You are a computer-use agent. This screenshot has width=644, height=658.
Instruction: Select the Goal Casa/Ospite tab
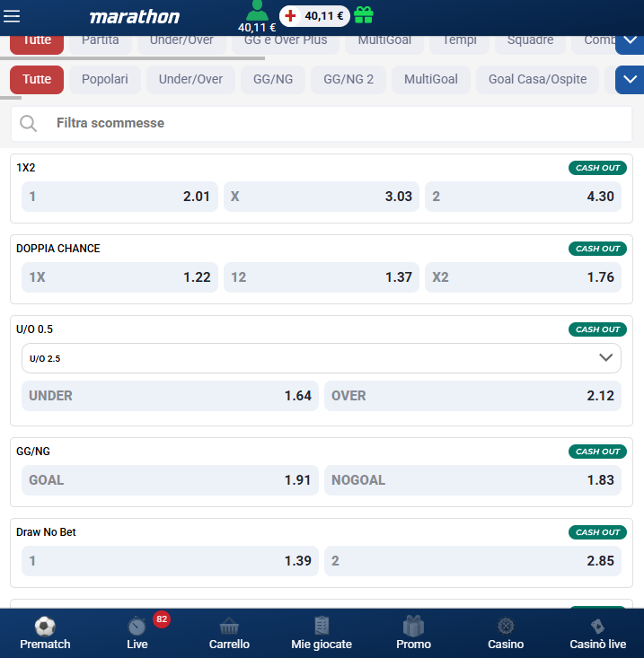click(x=537, y=79)
